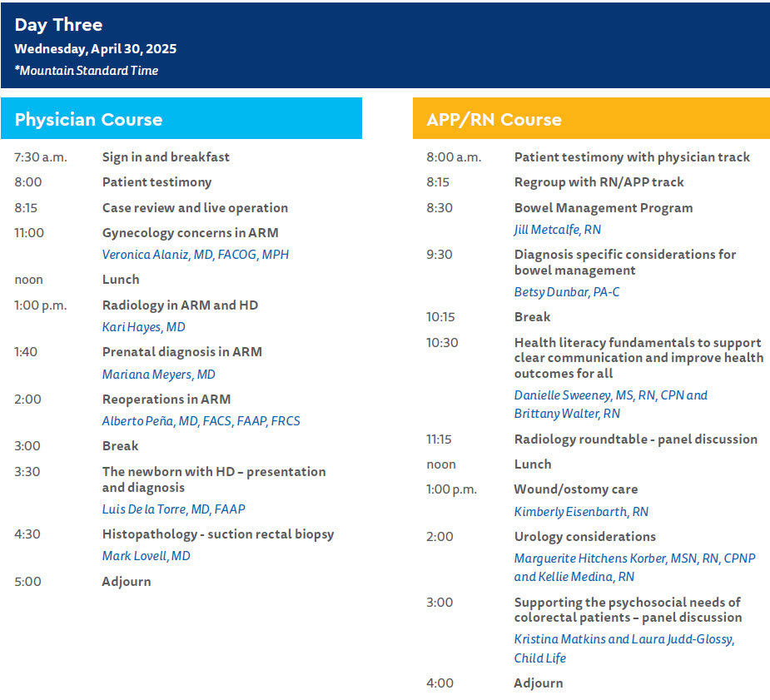Click Radiology roundtable panel discussion entry
Screen dimensions: 770x700
point(635,439)
